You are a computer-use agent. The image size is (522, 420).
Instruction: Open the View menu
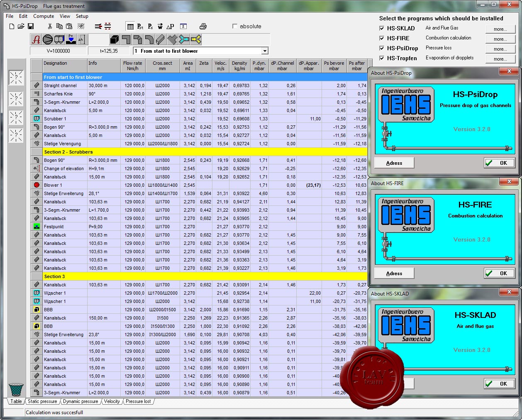pyautogui.click(x=65, y=16)
